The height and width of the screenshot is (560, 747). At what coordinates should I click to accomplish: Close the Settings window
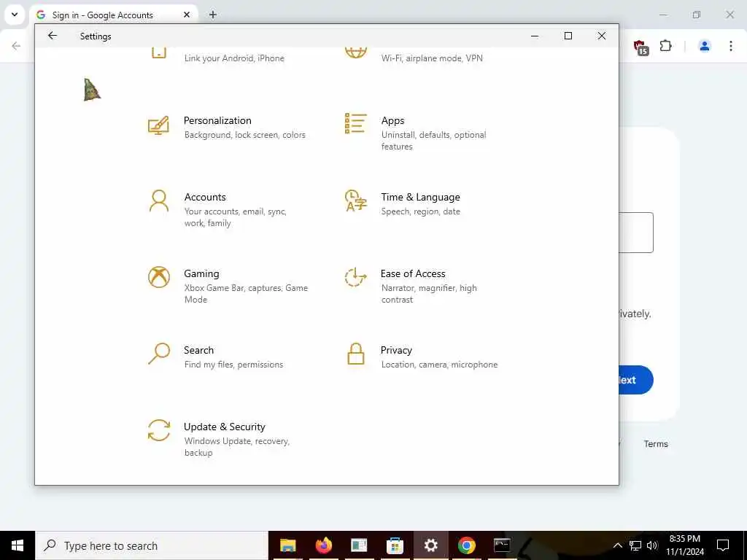[x=602, y=36]
